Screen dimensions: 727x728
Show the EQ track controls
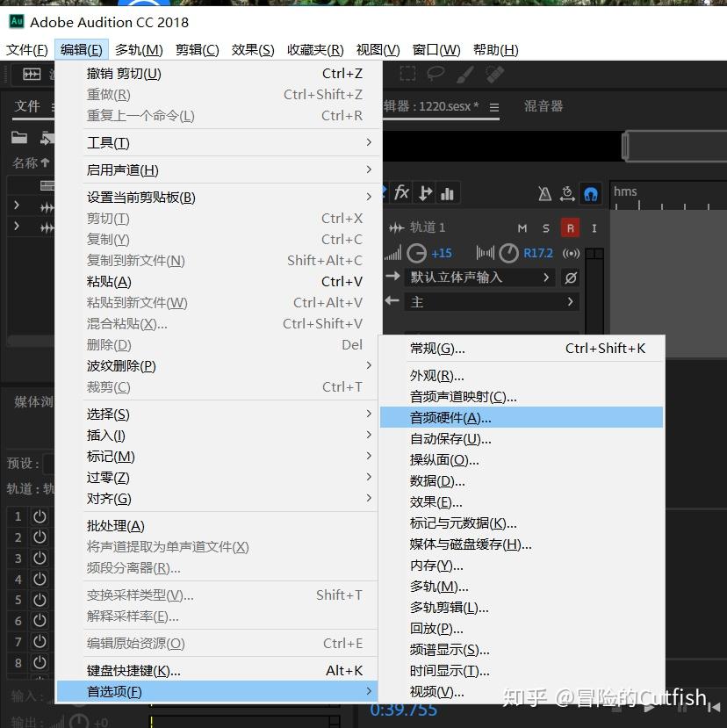pyautogui.click(x=448, y=192)
